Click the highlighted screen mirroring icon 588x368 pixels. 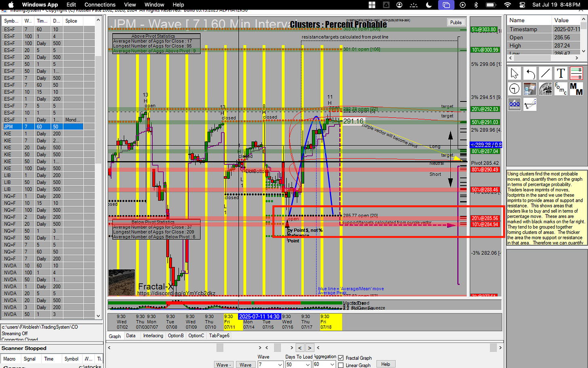(446, 5)
